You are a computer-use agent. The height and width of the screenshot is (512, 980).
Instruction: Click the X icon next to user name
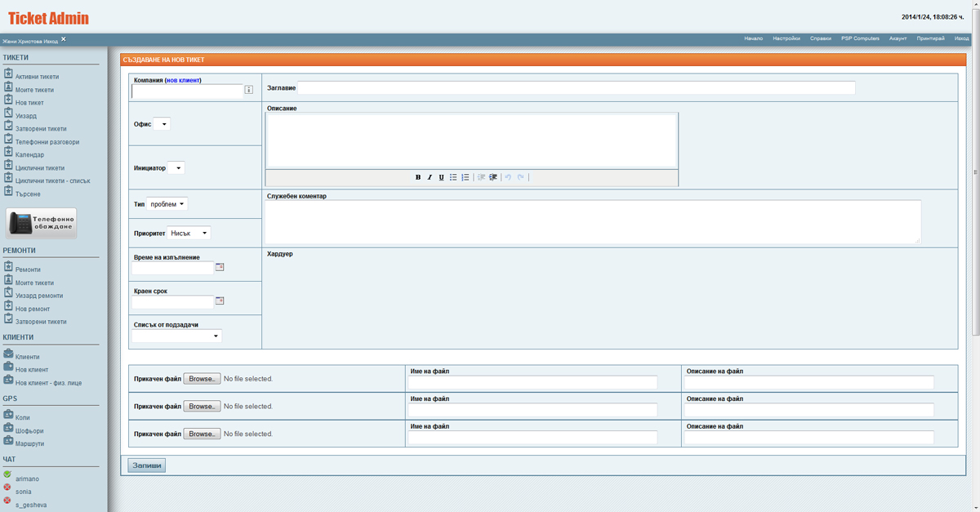(63, 38)
